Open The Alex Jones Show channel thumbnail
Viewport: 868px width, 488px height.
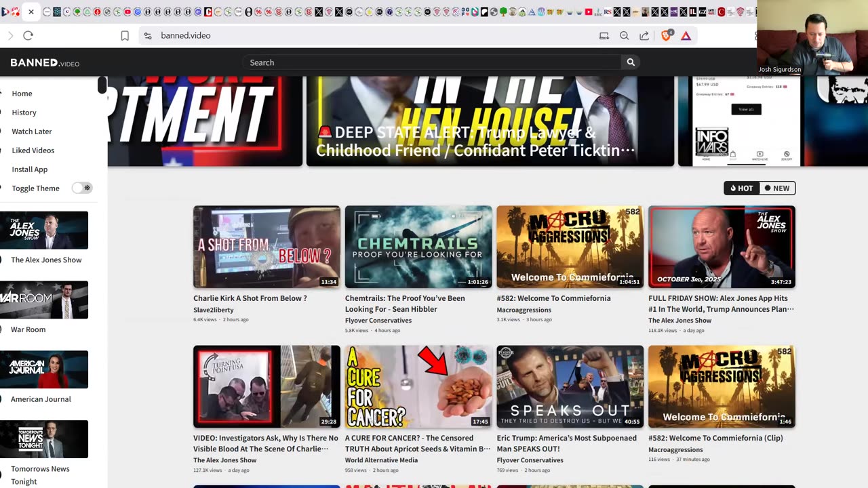tap(44, 230)
